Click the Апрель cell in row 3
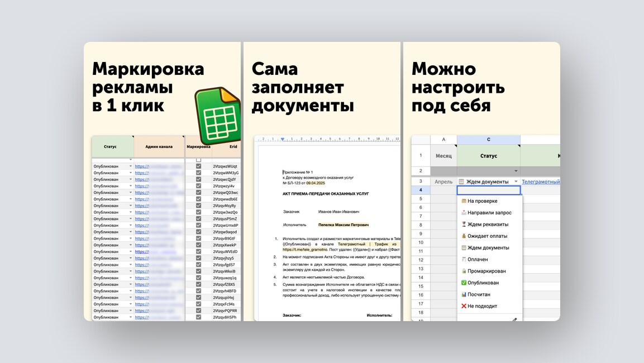 (x=443, y=181)
